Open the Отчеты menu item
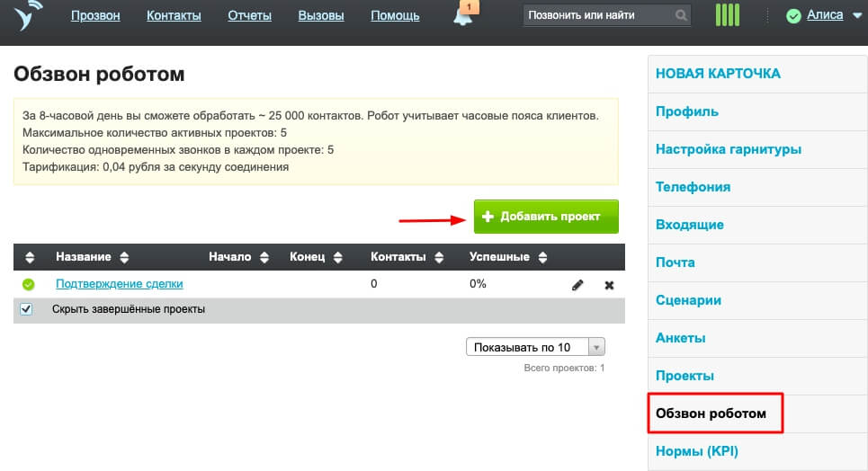This screenshot has width=868, height=471. click(249, 15)
